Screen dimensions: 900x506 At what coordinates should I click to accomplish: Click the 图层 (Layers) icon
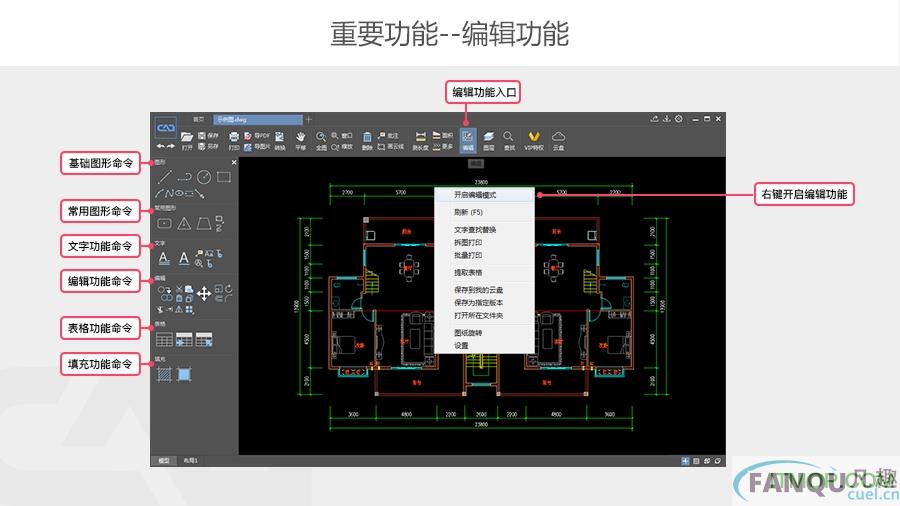pyautogui.click(x=488, y=137)
